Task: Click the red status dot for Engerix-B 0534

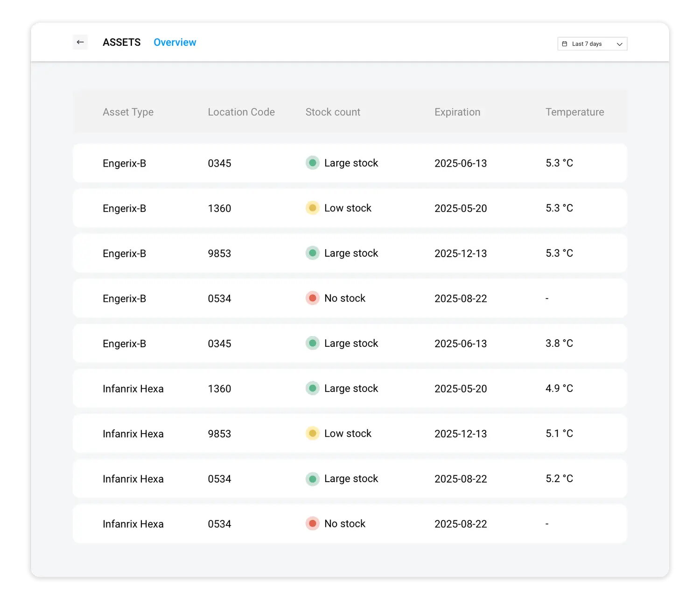Action: pos(313,298)
